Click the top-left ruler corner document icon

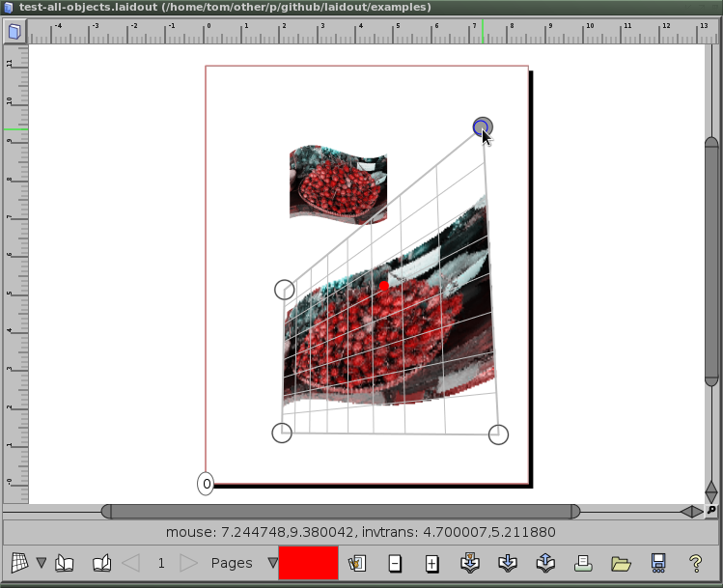[14, 33]
